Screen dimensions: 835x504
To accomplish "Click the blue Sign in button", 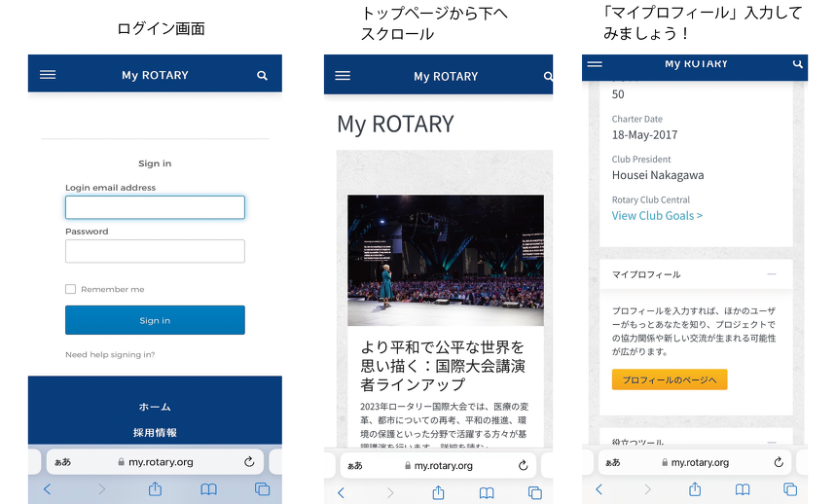I will coord(155,320).
